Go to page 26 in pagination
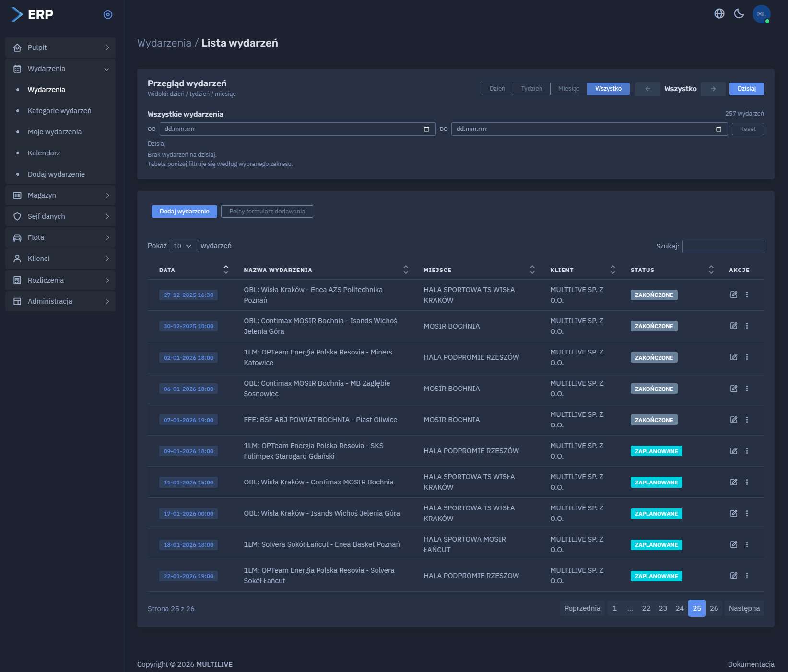Viewport: 788px width, 672px height. tap(714, 608)
